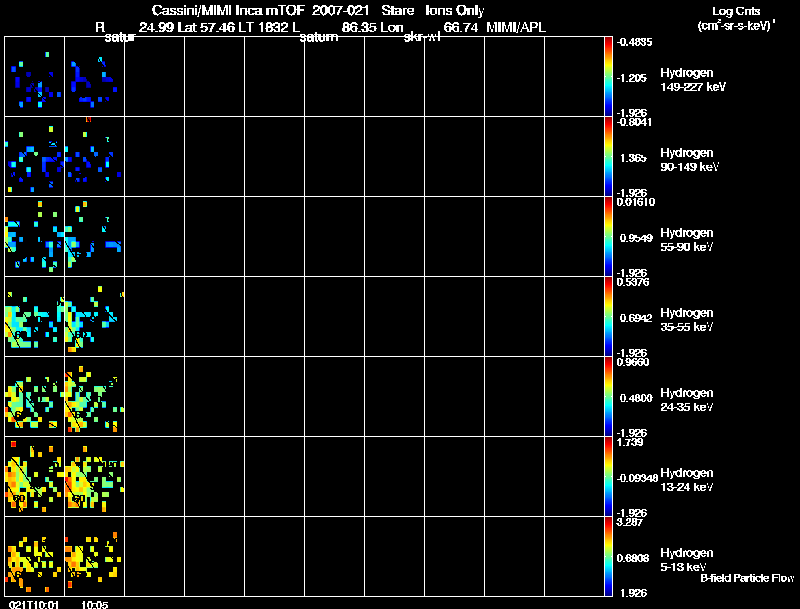Select the 'Hydrogen 55-90 keV' label

click(687, 240)
